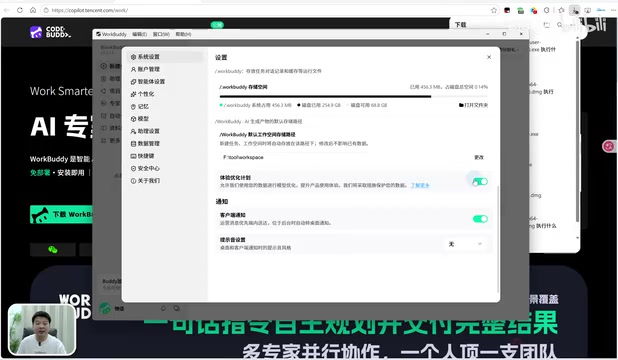Open the 了解更多 link

pos(420,185)
